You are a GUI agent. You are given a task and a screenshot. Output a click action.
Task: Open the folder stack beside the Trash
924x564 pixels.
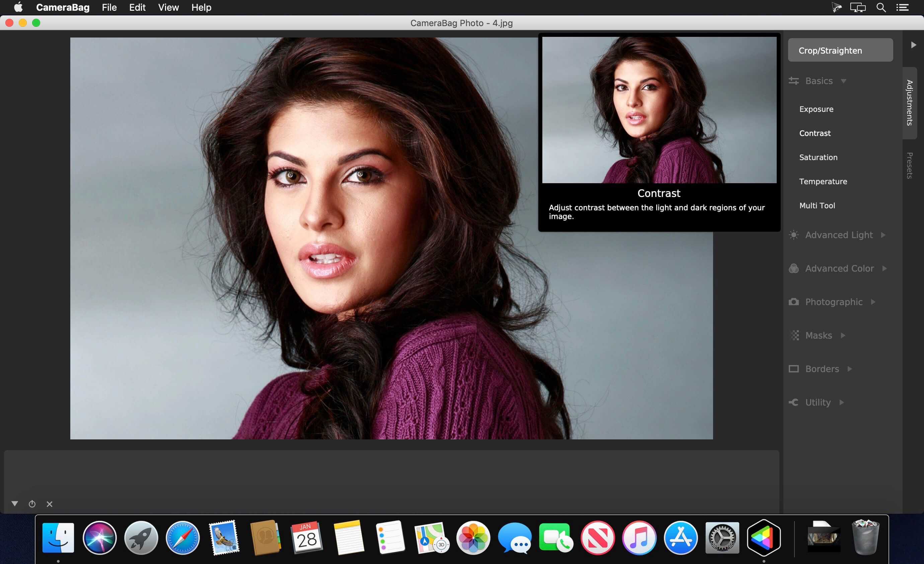coord(824,537)
